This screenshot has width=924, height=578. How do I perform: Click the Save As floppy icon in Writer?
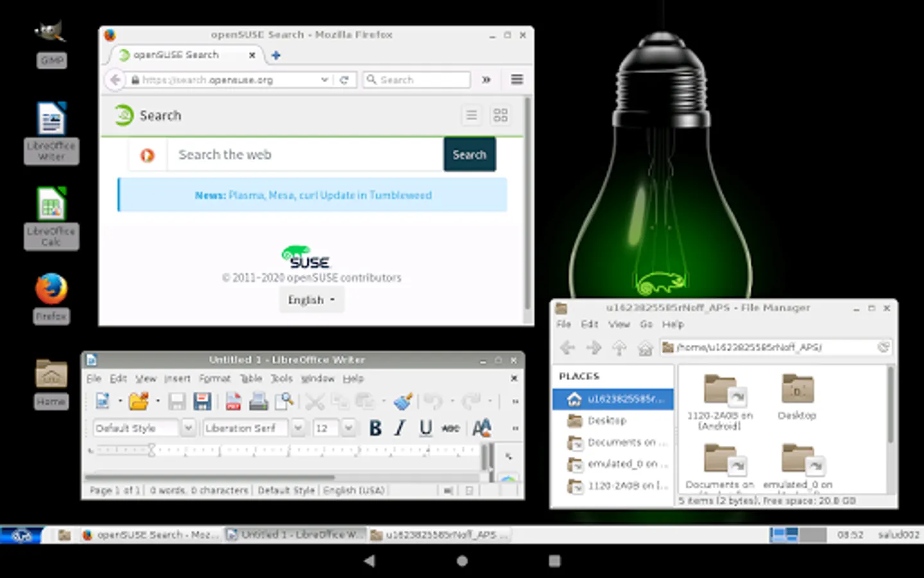(x=202, y=402)
